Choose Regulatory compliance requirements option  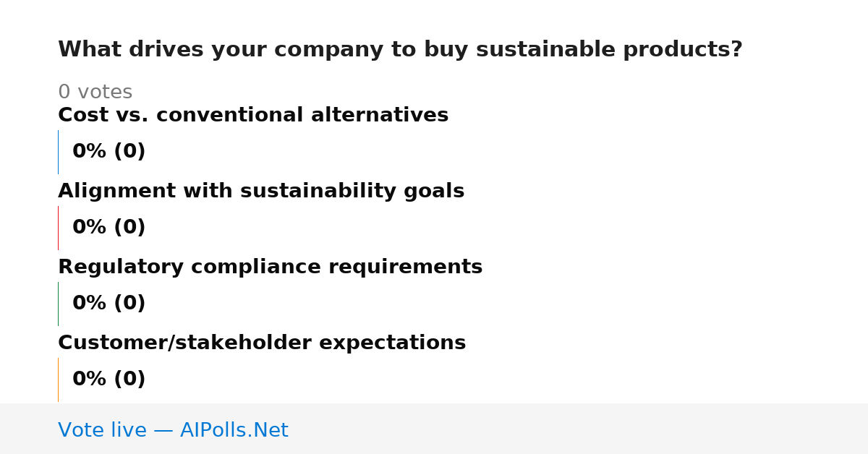coord(270,267)
